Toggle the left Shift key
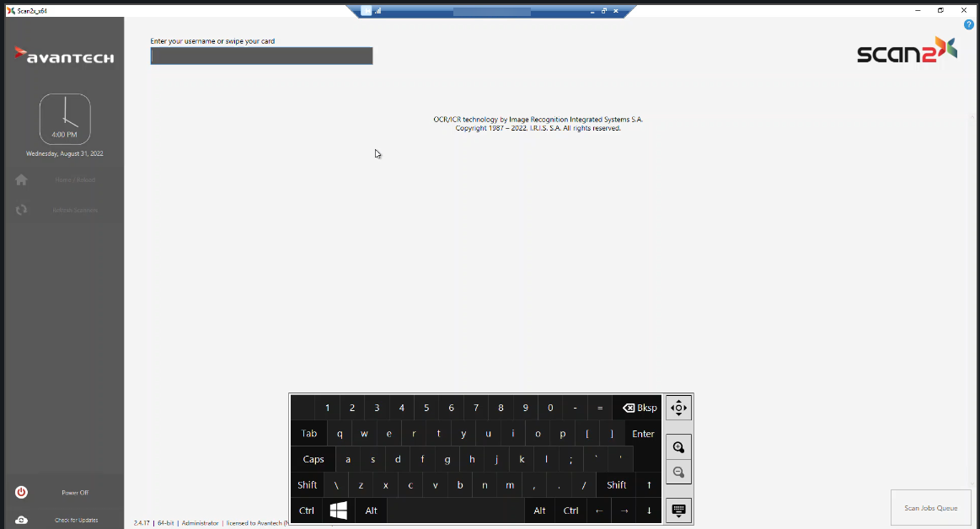Screen dimensions: 980x529 coord(308,484)
